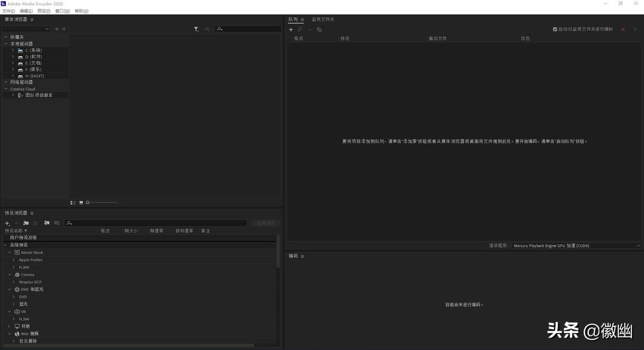Click the 应用预设 button
The image size is (644, 350).
coord(265,223)
